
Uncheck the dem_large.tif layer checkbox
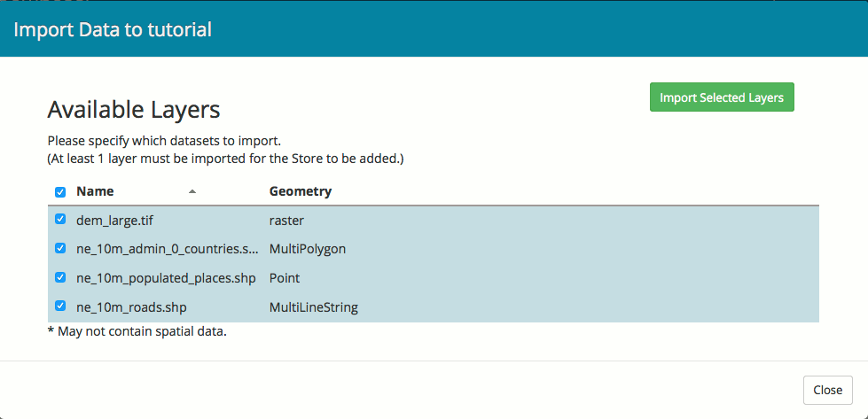coord(60,220)
